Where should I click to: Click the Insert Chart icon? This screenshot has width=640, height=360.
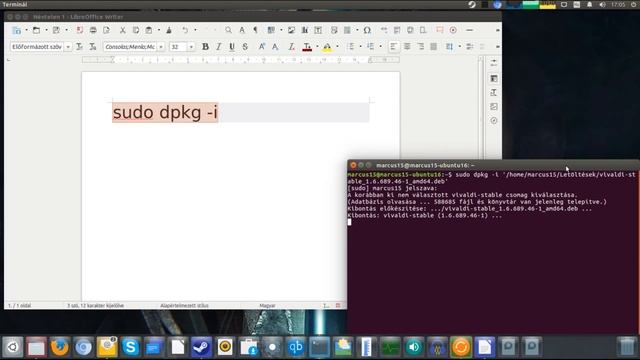tap(304, 30)
